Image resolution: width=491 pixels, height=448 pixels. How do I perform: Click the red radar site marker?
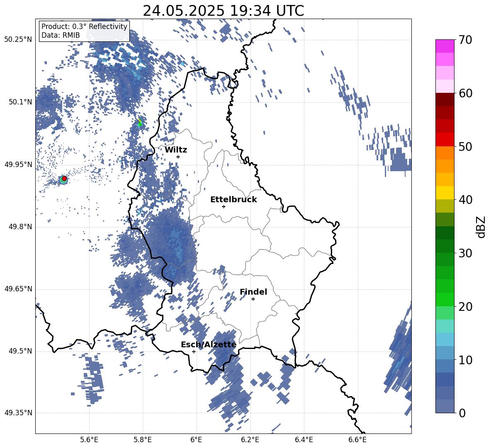pyautogui.click(x=64, y=179)
